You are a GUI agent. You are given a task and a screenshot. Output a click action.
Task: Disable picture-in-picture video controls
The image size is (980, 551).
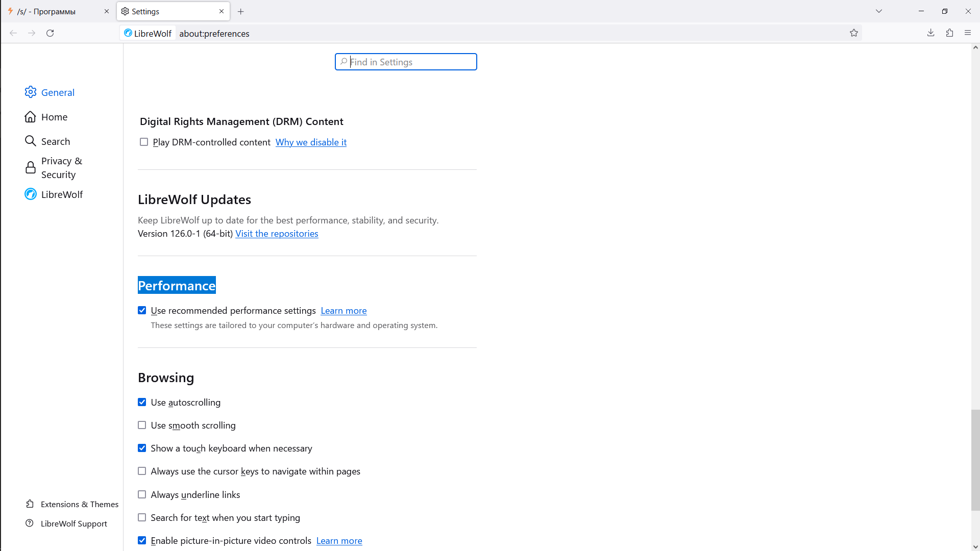[142, 540]
